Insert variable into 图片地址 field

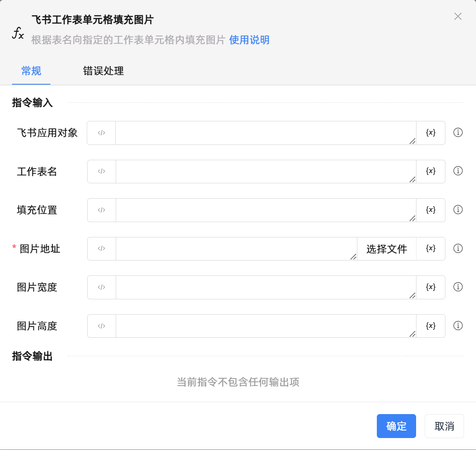(431, 249)
